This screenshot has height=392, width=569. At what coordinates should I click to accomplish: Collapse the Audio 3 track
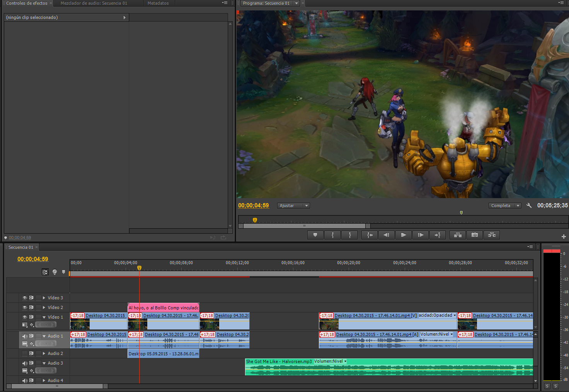[44, 363]
